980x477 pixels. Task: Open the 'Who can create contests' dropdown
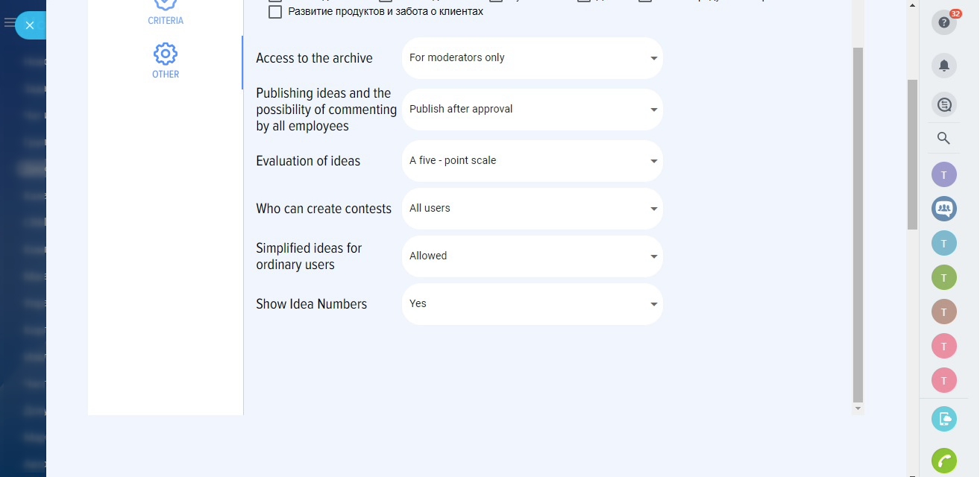point(532,209)
